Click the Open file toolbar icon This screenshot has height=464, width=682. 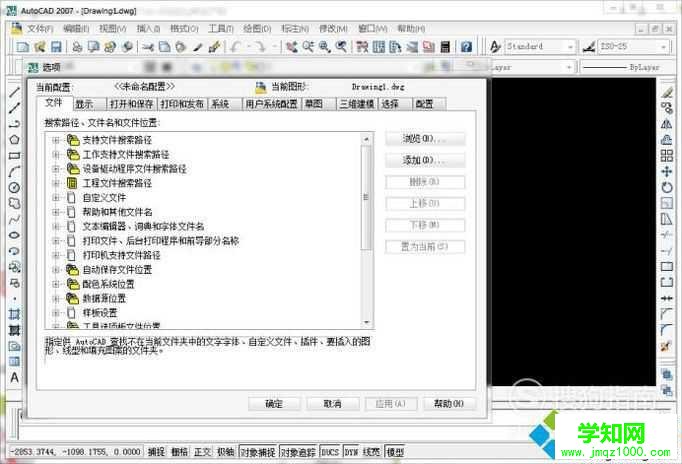coord(40,47)
